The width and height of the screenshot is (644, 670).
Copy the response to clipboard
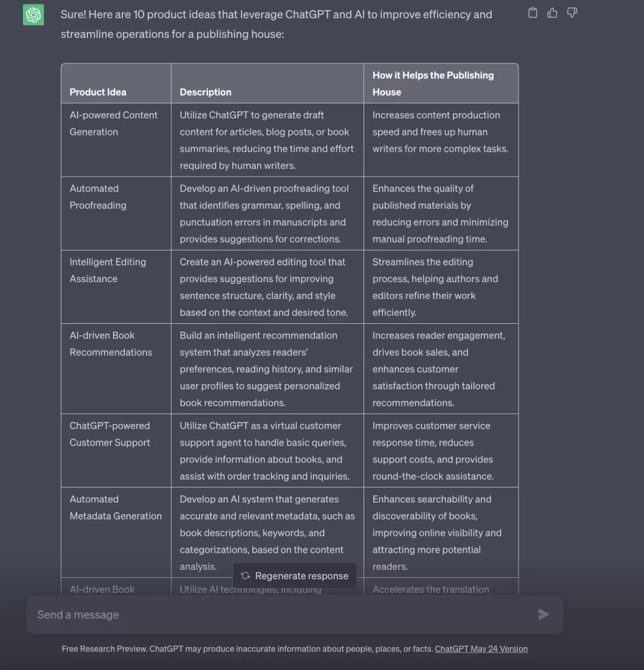533,12
